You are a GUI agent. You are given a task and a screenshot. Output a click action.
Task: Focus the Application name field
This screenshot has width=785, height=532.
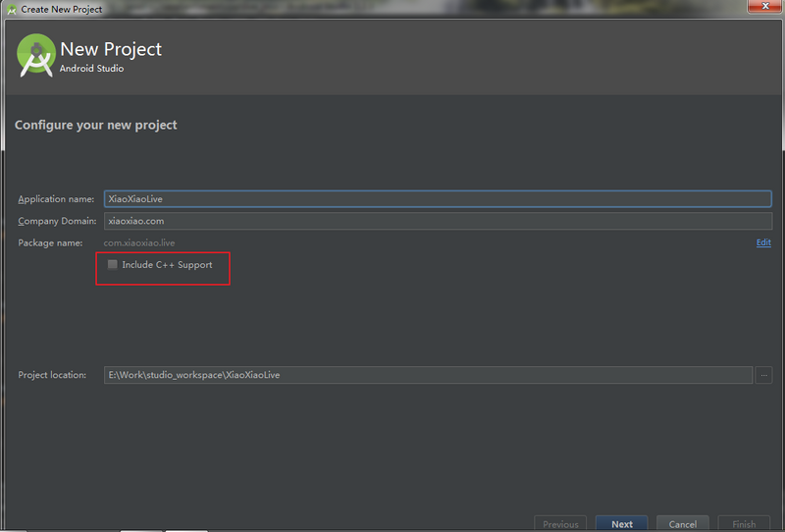(x=438, y=199)
